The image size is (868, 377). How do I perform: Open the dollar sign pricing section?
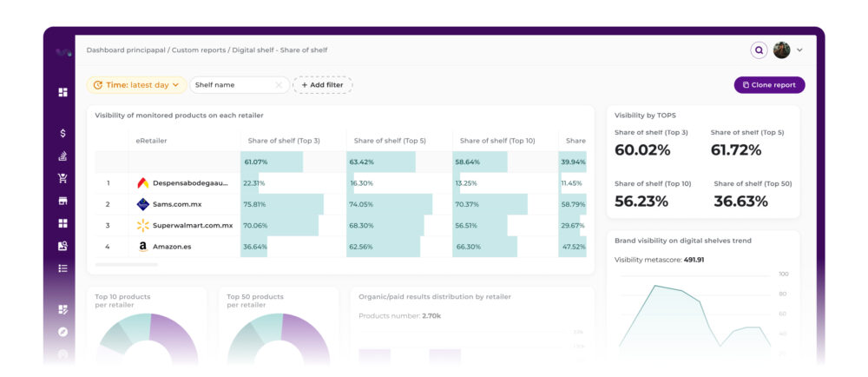point(62,133)
